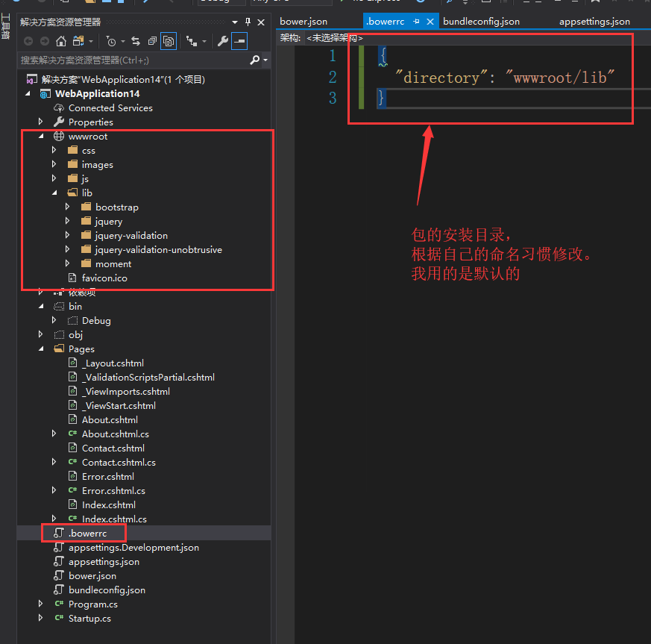Image resolution: width=651 pixels, height=644 pixels.
Task: Expand the css folder
Action: 54,150
